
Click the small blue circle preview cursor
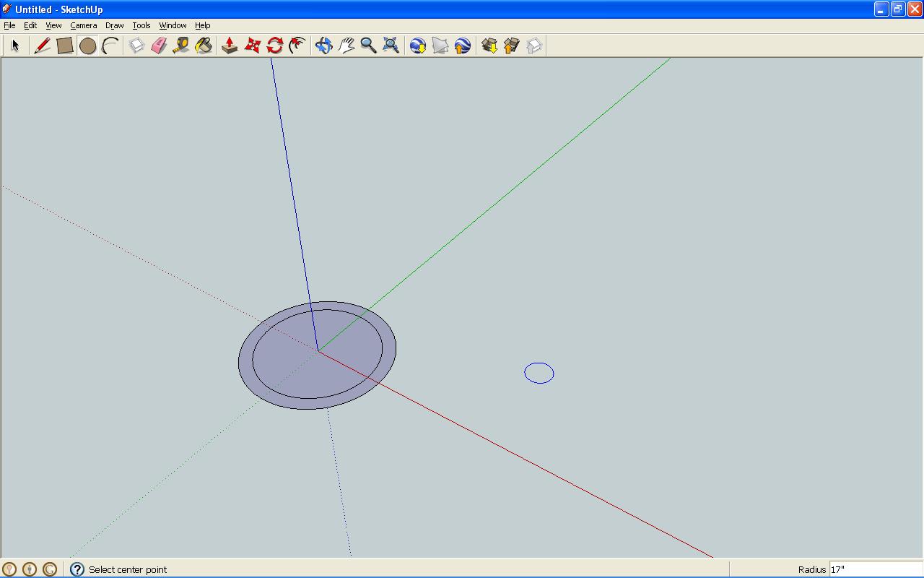[539, 373]
